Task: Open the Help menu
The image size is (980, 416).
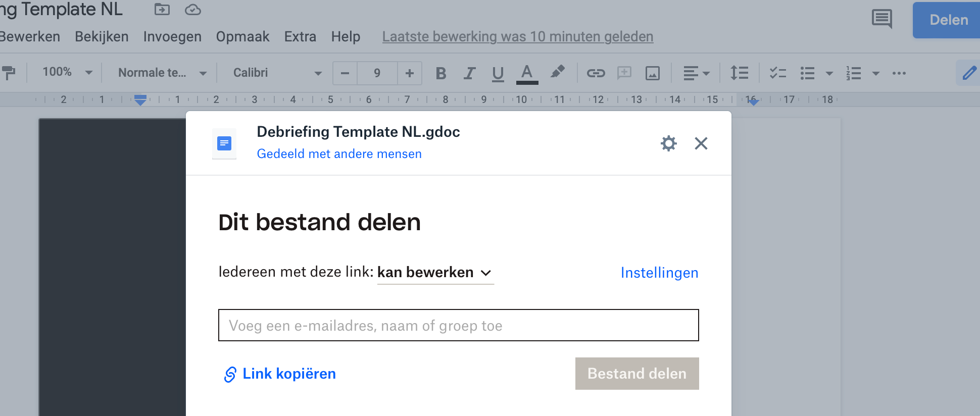Action: click(x=346, y=36)
